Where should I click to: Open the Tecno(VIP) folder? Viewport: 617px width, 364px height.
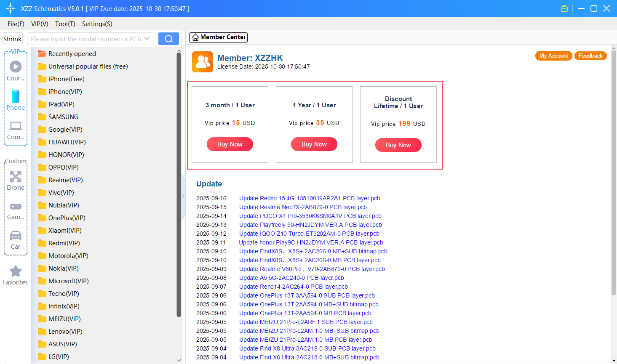pos(58,294)
